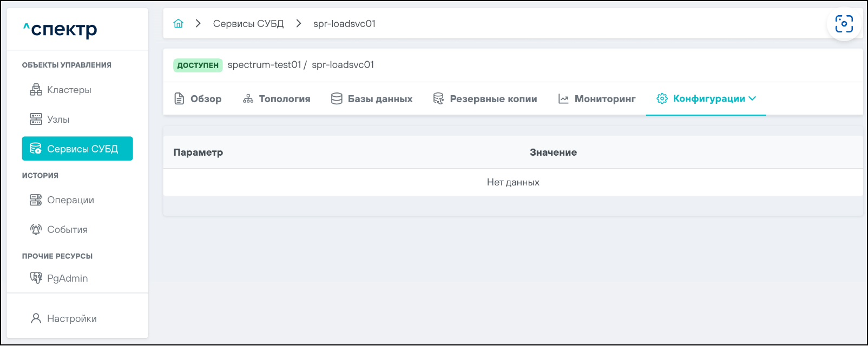Open the Базы данных tab

click(372, 98)
